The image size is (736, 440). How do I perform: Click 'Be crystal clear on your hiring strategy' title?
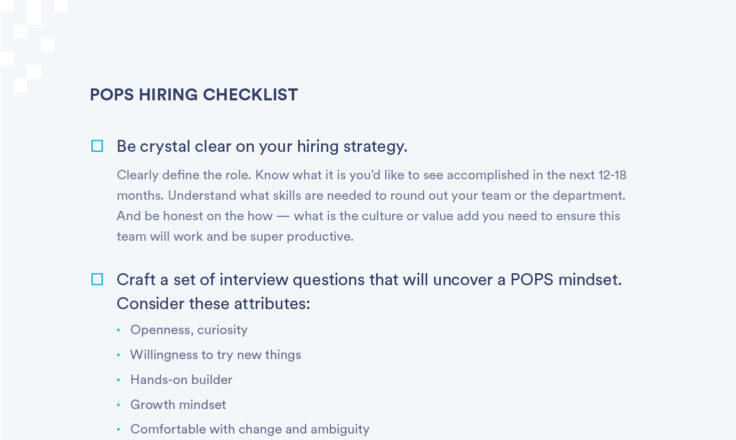[262, 147]
